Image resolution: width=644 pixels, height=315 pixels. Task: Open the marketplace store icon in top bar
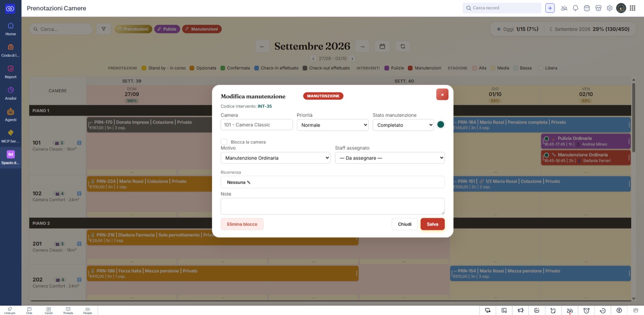coord(599,8)
